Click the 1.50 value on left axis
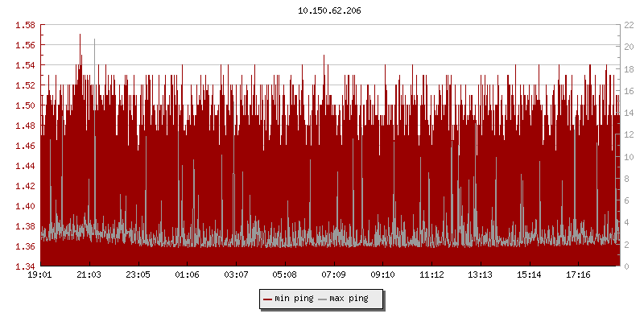 25,105
